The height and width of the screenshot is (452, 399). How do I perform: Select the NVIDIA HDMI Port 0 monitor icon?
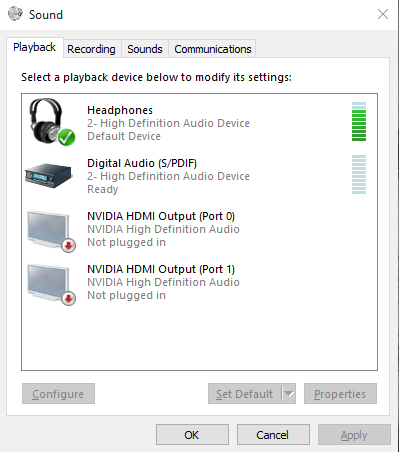52,232
